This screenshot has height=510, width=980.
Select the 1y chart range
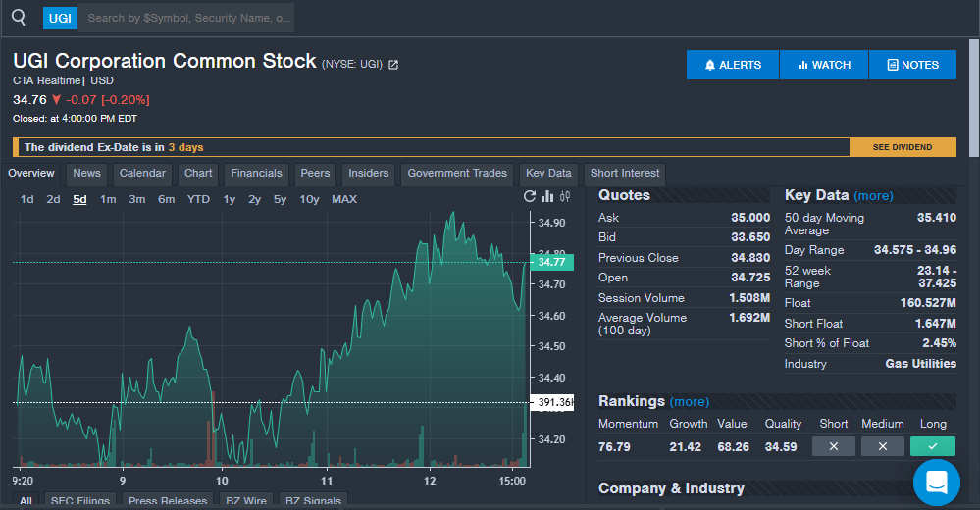point(230,199)
